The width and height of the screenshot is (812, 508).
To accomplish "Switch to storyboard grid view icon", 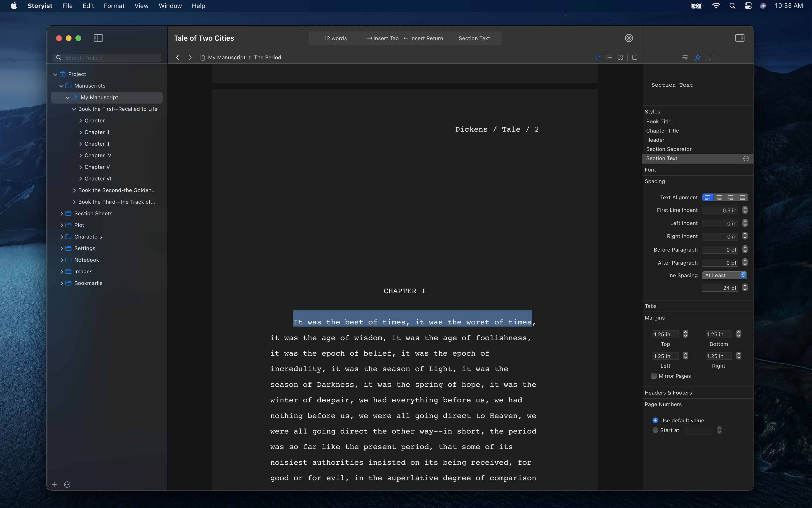I will click(x=620, y=58).
